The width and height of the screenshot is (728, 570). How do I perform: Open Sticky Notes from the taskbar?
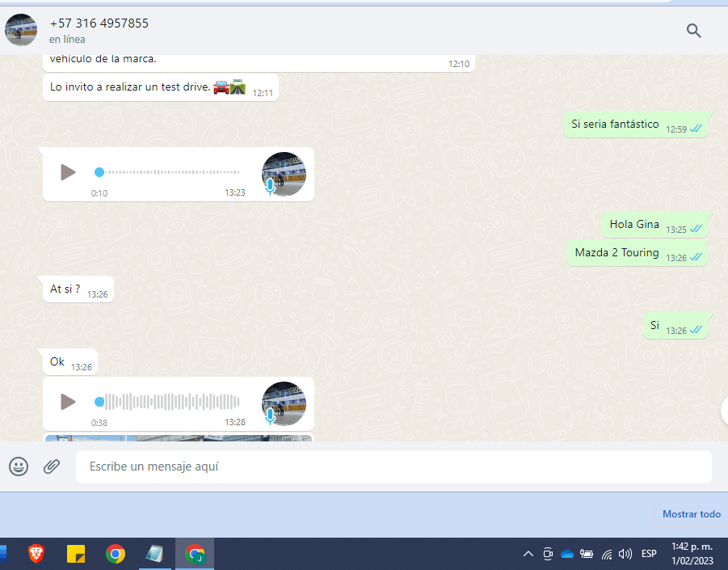76,554
